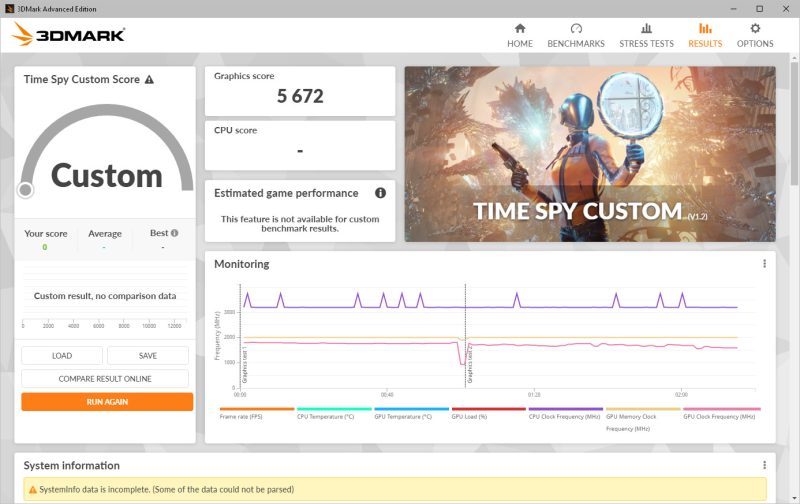Click the SystemInfo data is incomplete message
This screenshot has height=504, width=800.
click(x=166, y=489)
